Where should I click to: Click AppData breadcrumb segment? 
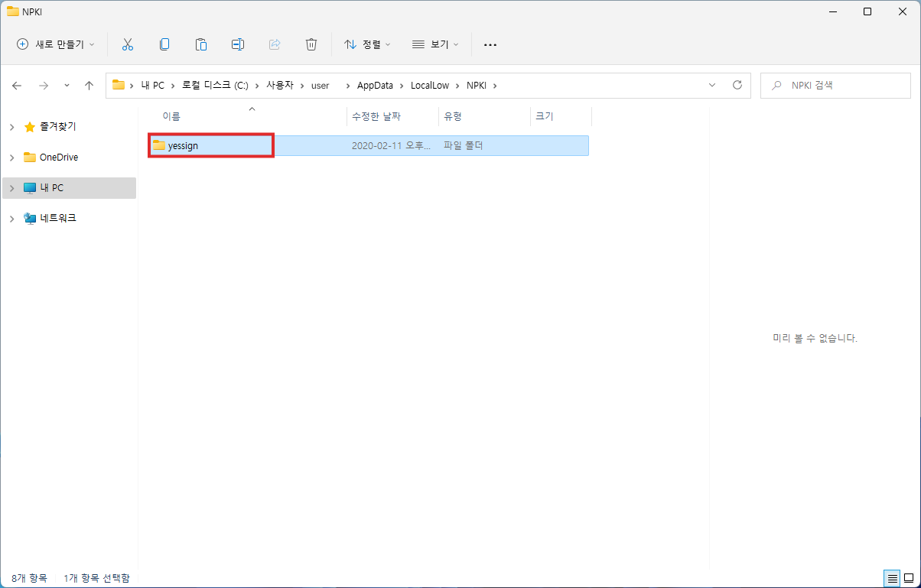tap(375, 86)
